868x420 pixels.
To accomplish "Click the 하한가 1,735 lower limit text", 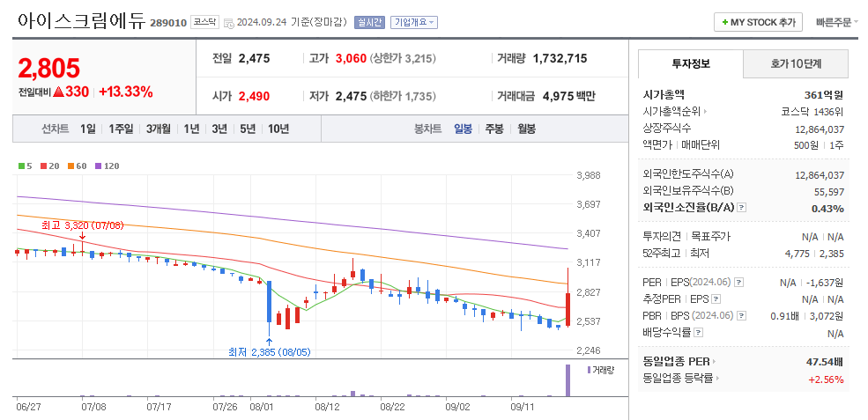I will coord(403,96).
